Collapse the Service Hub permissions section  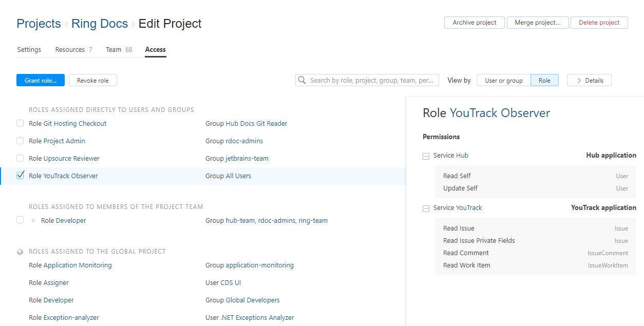point(426,156)
